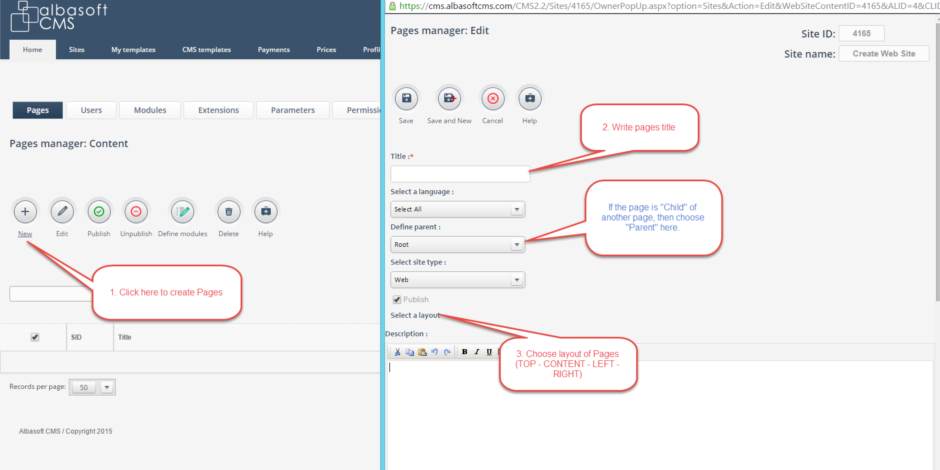This screenshot has width=940, height=470.
Task: Toggle Bold formatting in the editor
Action: (465, 352)
